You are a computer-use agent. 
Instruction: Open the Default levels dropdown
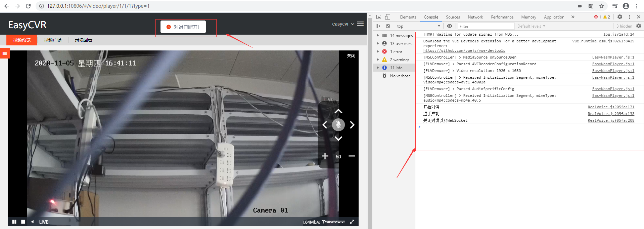tap(531, 26)
